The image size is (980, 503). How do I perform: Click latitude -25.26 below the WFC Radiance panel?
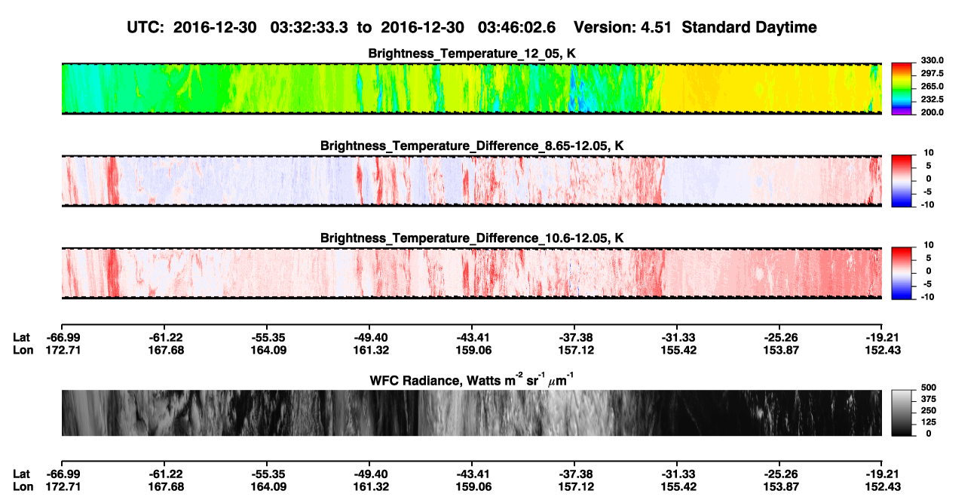pos(779,474)
